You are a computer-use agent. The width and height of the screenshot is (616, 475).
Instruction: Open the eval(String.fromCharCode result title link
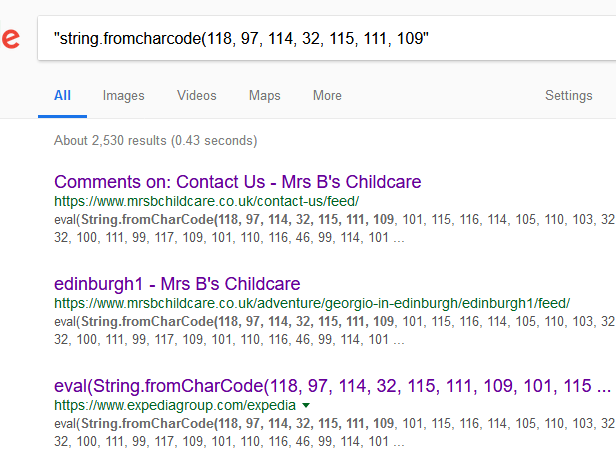332,386
